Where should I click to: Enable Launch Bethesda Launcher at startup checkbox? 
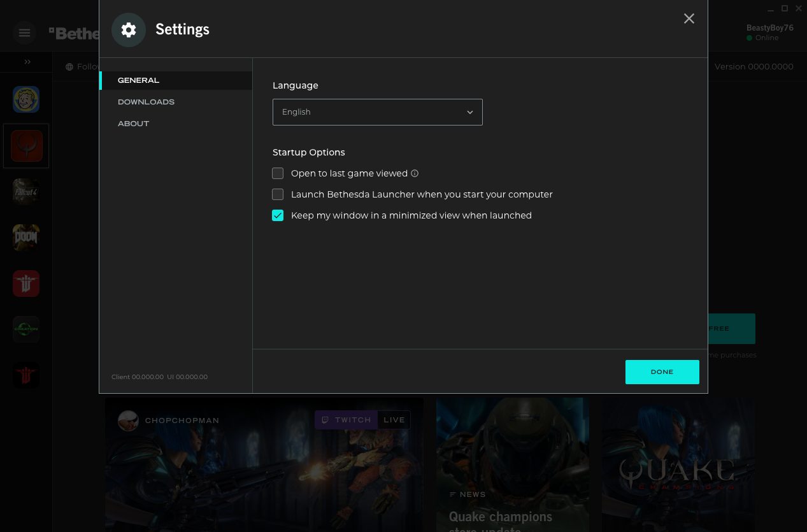(278, 194)
